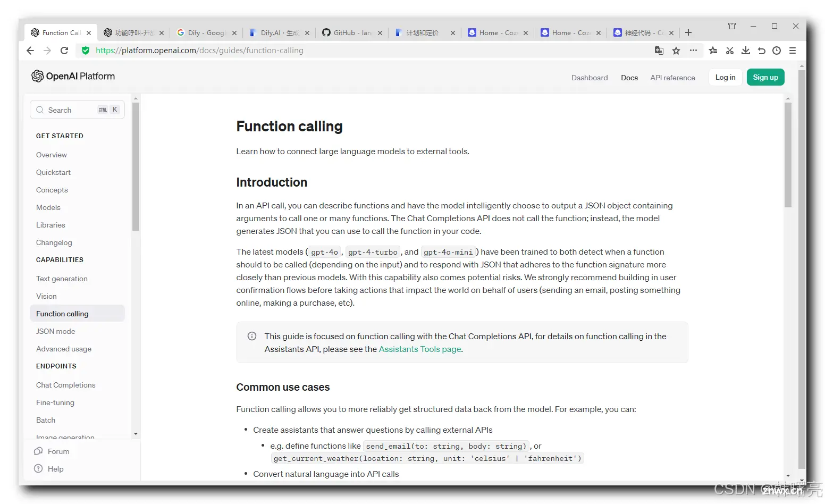Click the OpenAI Platform logo
The image size is (825, 504).
[73, 76]
